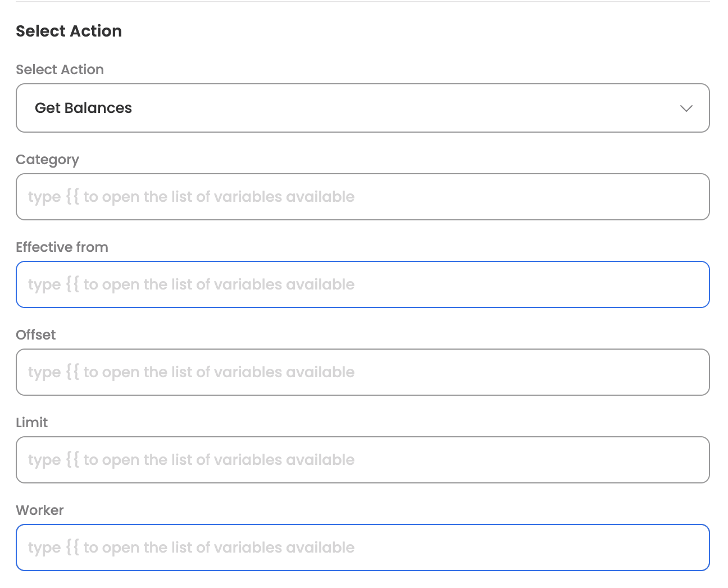Click the Limit field label

pos(31,423)
